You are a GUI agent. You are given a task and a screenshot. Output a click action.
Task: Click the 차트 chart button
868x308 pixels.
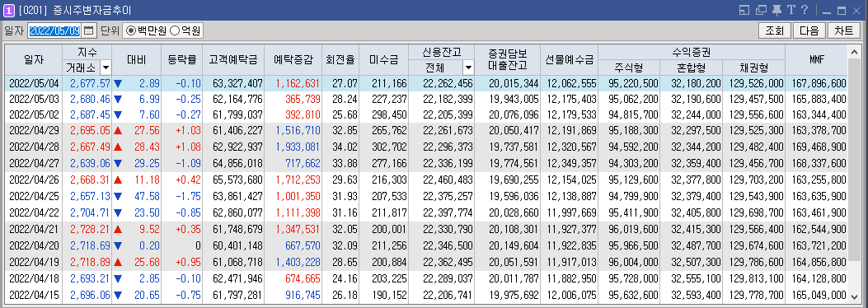click(843, 30)
